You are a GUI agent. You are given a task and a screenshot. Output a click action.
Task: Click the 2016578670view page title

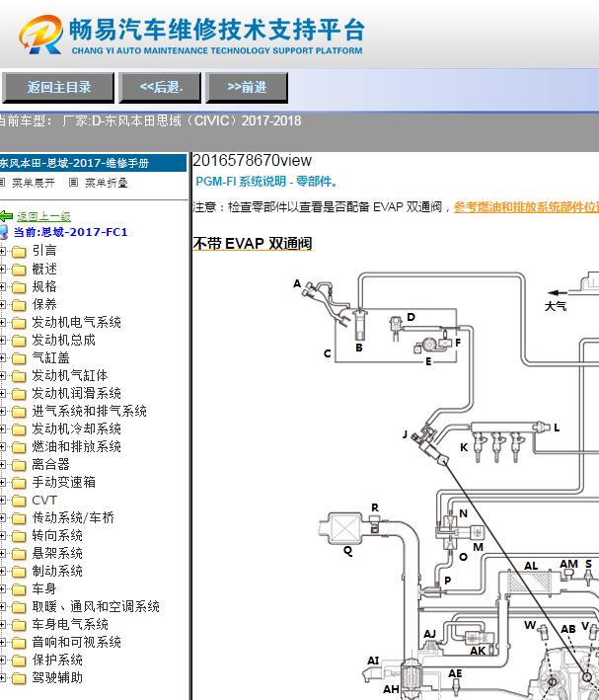coord(253,160)
